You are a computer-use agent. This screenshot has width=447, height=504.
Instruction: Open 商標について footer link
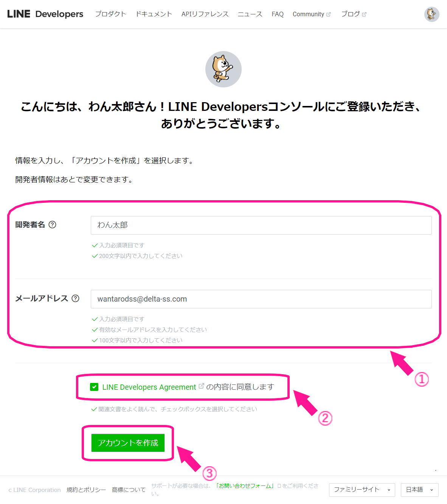(x=129, y=490)
